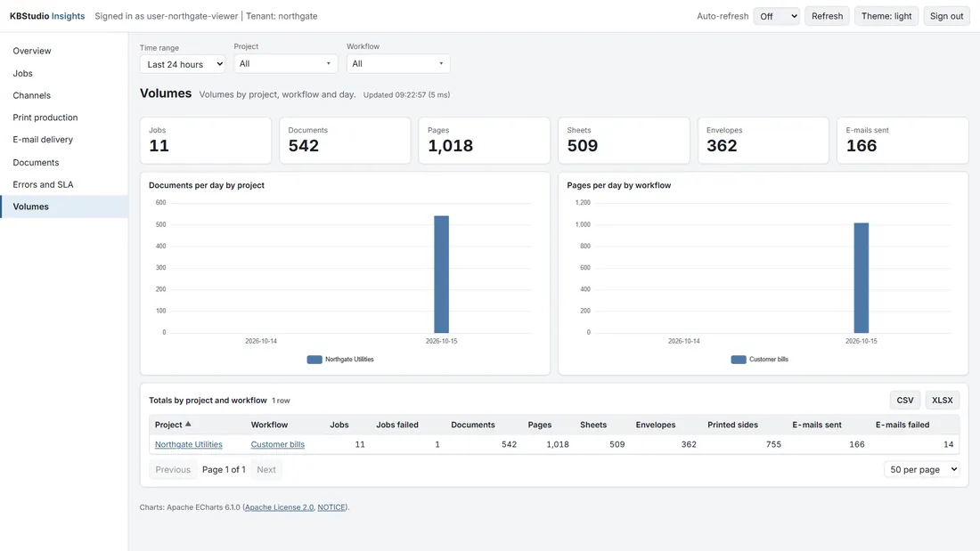The height and width of the screenshot is (551, 980).
Task: Sort by E-mails failed column
Action: [x=902, y=425]
